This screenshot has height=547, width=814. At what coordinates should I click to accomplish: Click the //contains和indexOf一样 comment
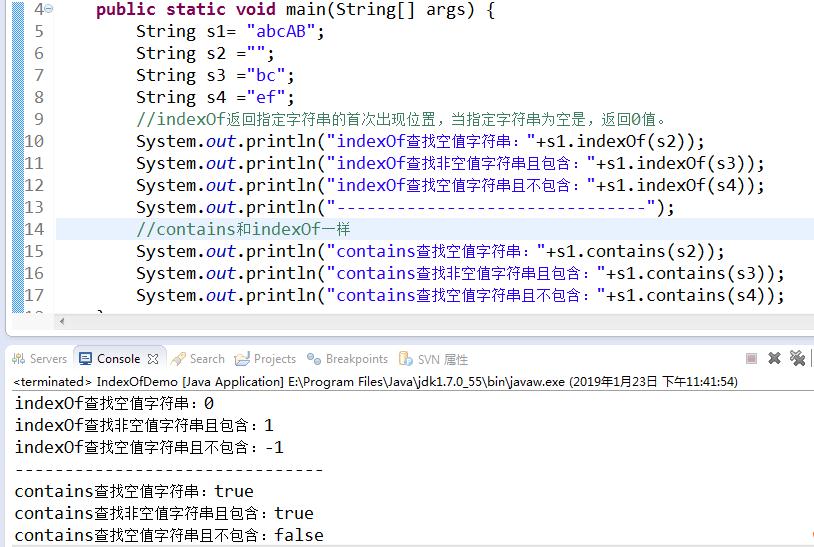(x=243, y=229)
